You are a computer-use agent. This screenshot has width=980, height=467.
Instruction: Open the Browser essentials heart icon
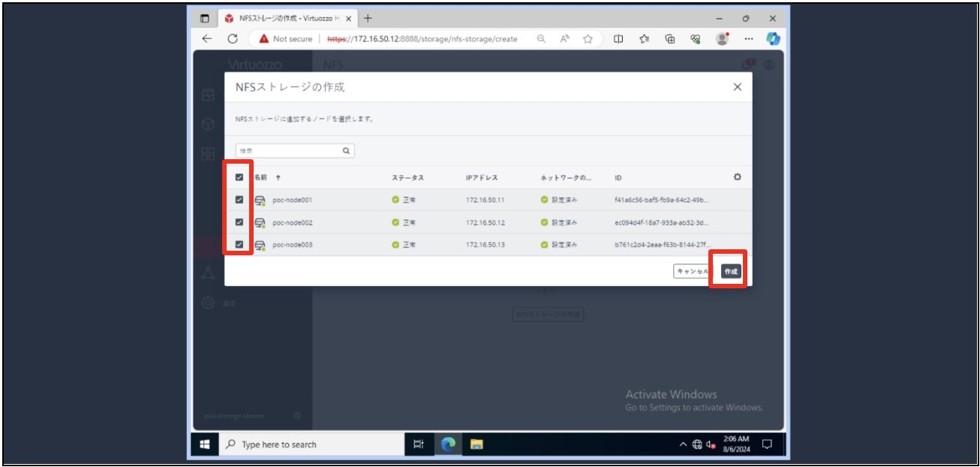696,39
